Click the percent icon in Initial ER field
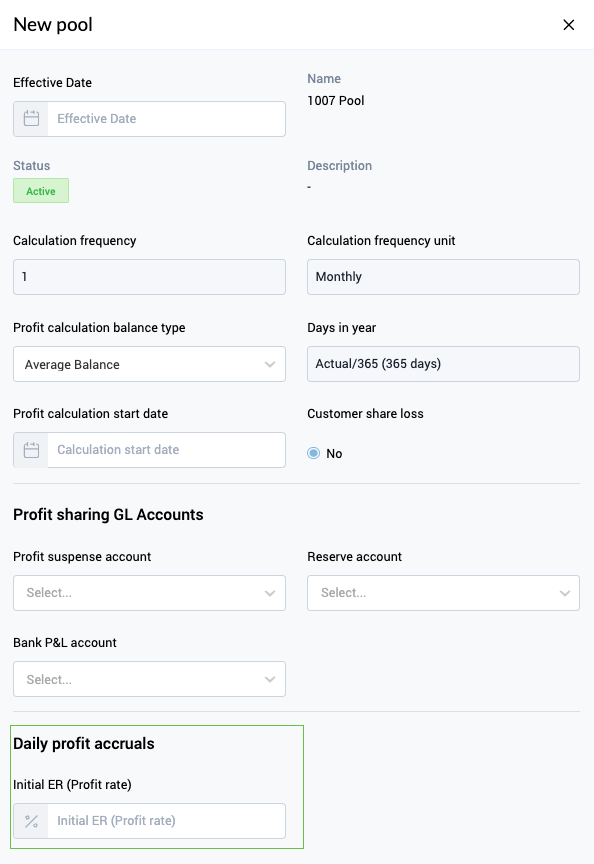This screenshot has width=594, height=864. click(30, 821)
